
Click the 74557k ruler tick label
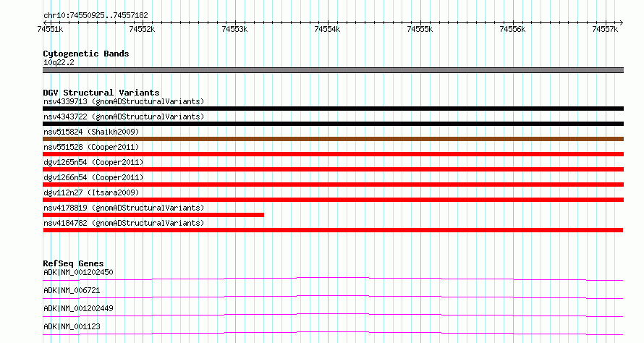[605, 29]
